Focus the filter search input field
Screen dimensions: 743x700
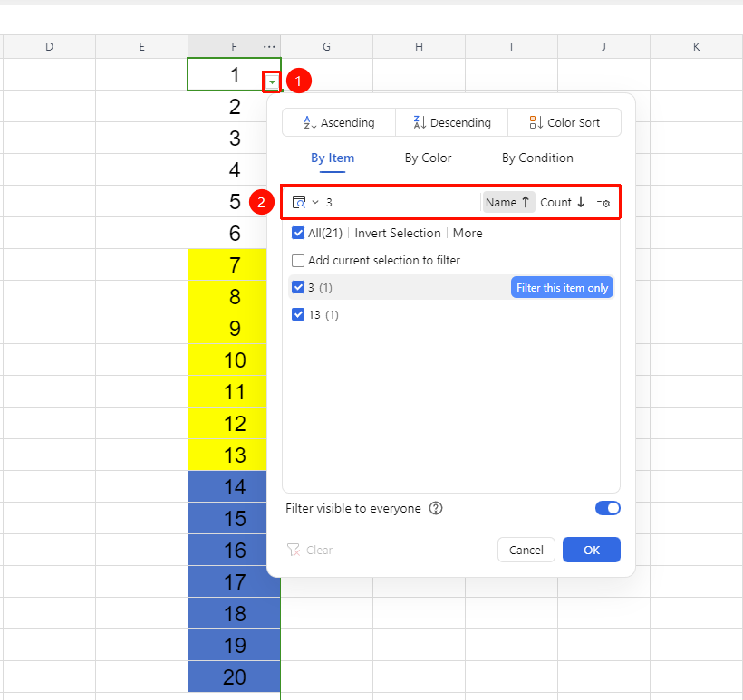coord(400,202)
